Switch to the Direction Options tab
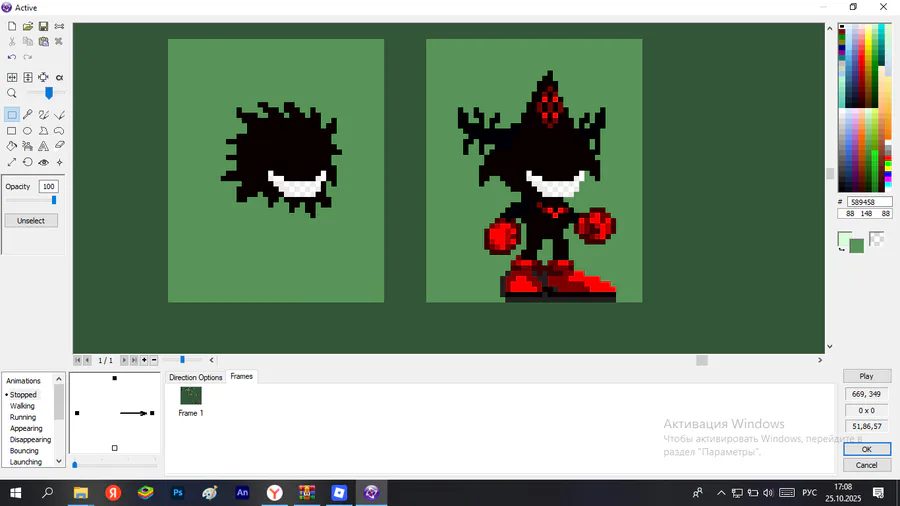900x506 pixels. click(195, 377)
